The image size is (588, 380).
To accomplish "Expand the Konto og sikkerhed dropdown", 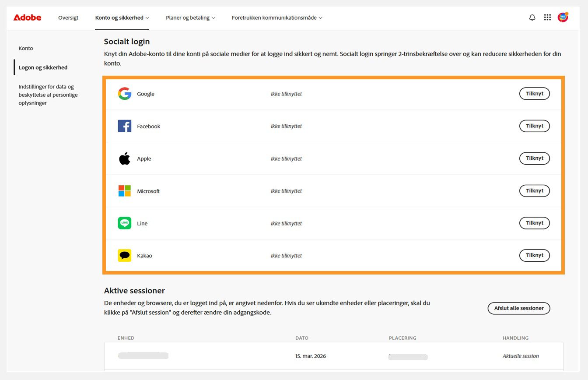I will tap(122, 18).
